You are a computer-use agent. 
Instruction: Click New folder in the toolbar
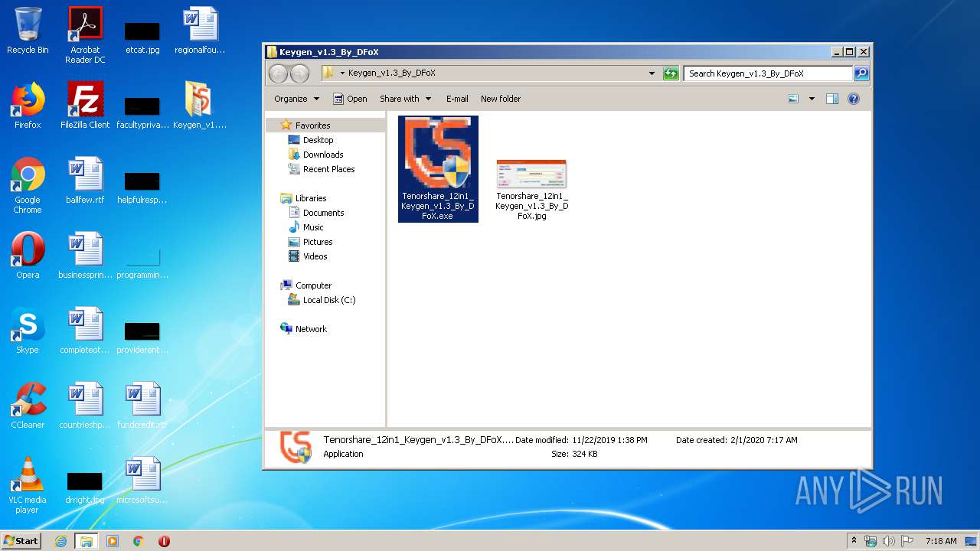tap(501, 99)
